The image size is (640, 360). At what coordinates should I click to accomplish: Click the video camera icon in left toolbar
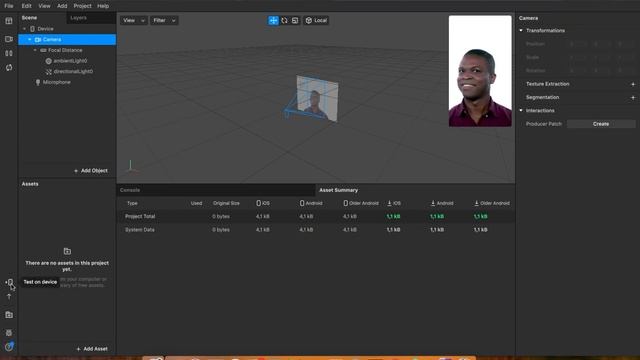point(9,39)
